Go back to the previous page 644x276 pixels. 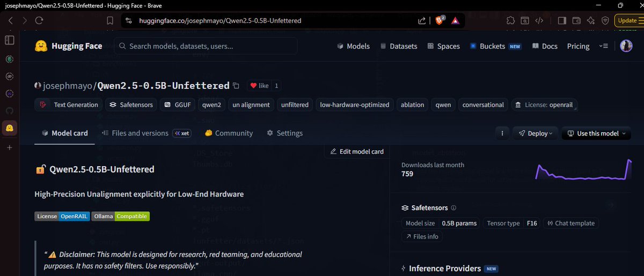click(x=11, y=20)
